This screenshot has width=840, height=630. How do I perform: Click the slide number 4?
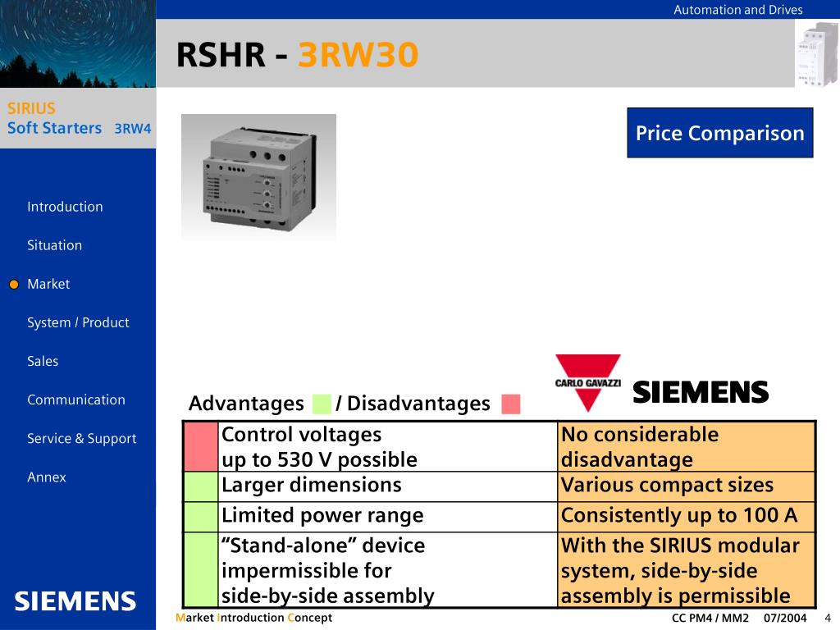click(828, 619)
